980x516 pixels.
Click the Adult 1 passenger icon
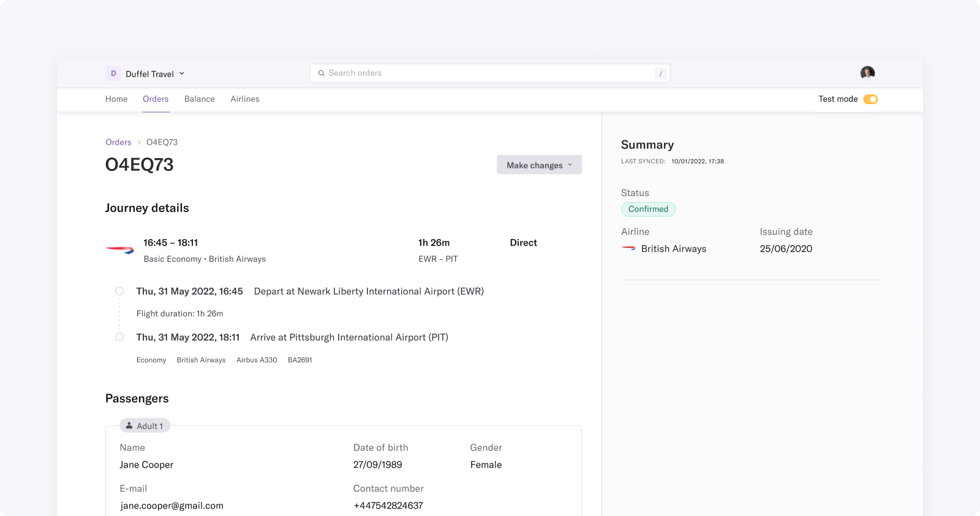coord(129,425)
